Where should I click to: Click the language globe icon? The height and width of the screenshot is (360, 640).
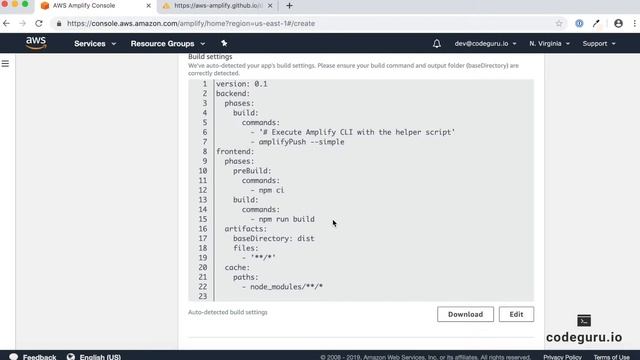(x=71, y=357)
